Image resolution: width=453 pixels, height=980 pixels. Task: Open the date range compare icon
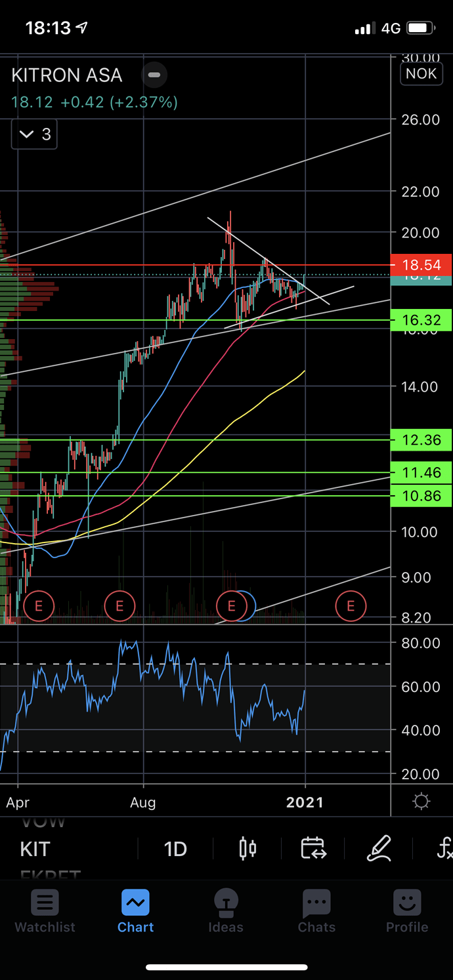click(313, 849)
